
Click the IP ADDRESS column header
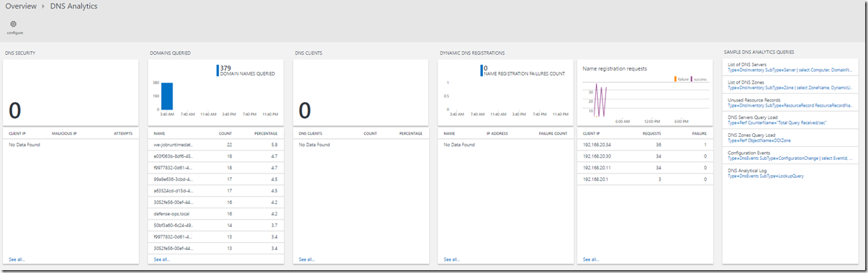point(498,133)
